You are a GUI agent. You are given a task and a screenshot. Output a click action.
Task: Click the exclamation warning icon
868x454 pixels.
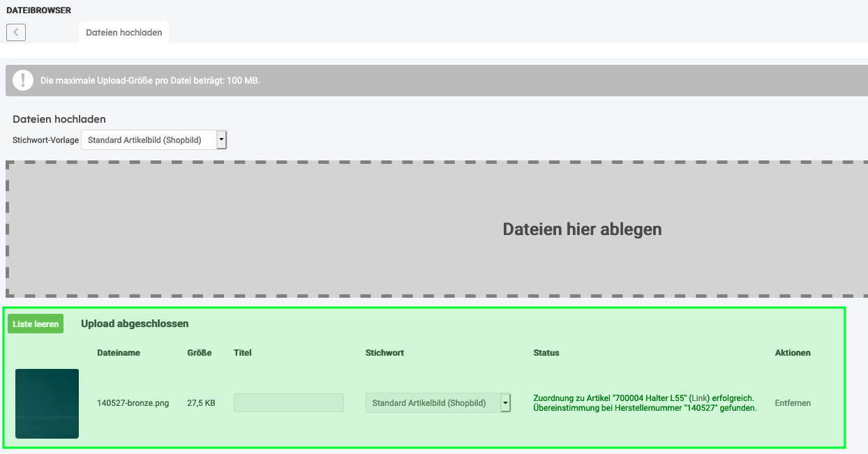23,80
